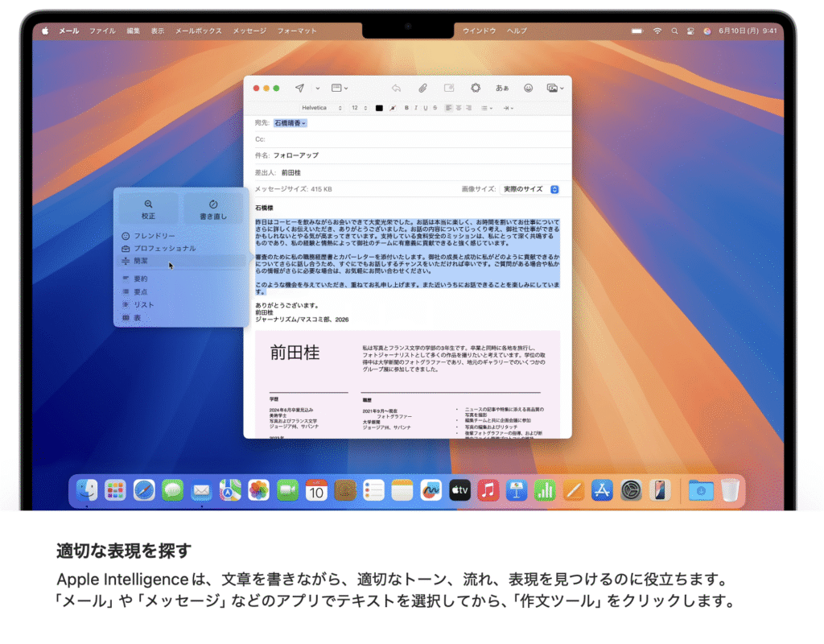Choose 簡潔 concise option in Writing Tools
This screenshot has width=824, height=644.
pos(181,261)
